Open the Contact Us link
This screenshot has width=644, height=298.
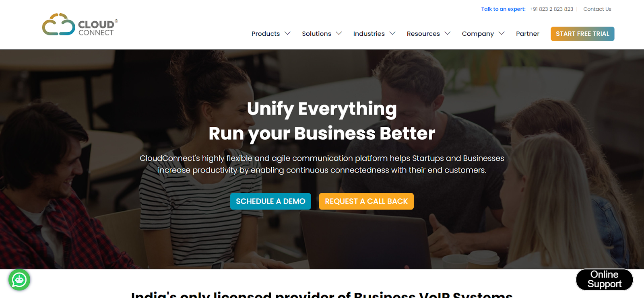597,9
